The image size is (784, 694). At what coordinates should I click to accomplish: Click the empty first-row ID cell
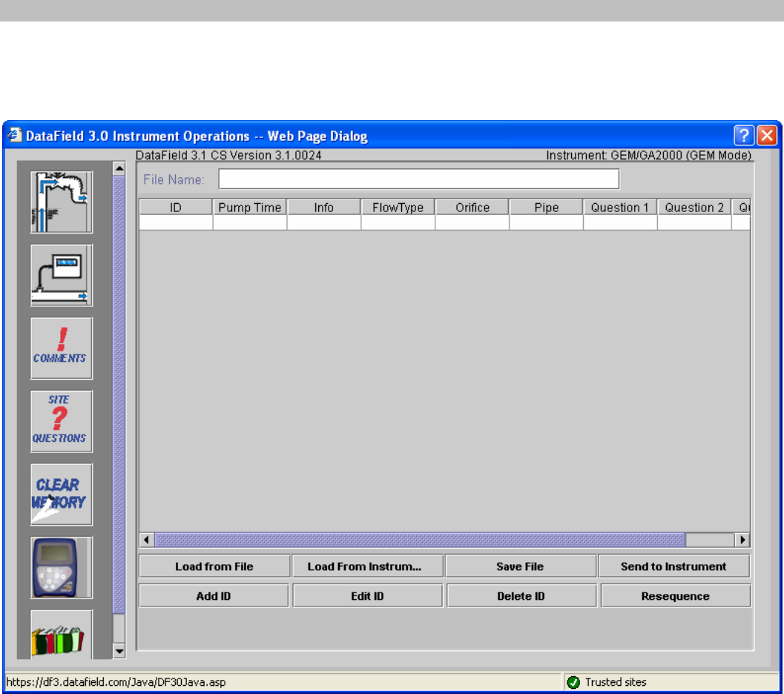point(176,223)
